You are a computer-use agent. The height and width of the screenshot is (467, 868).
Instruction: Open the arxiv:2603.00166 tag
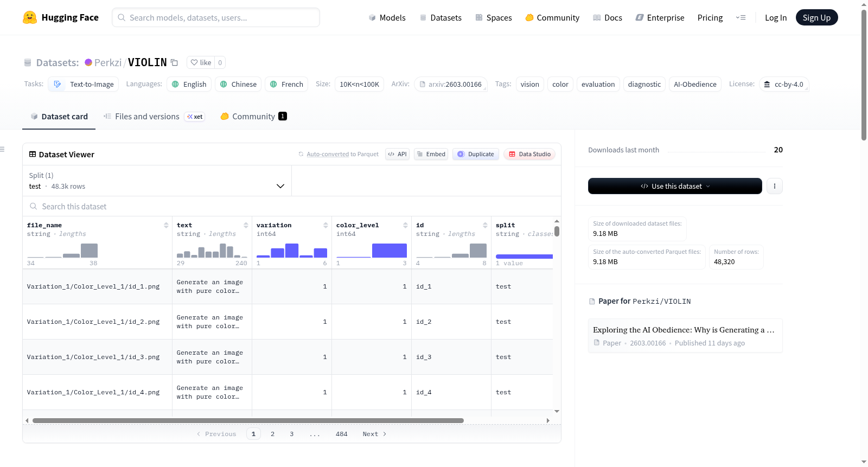[450, 84]
